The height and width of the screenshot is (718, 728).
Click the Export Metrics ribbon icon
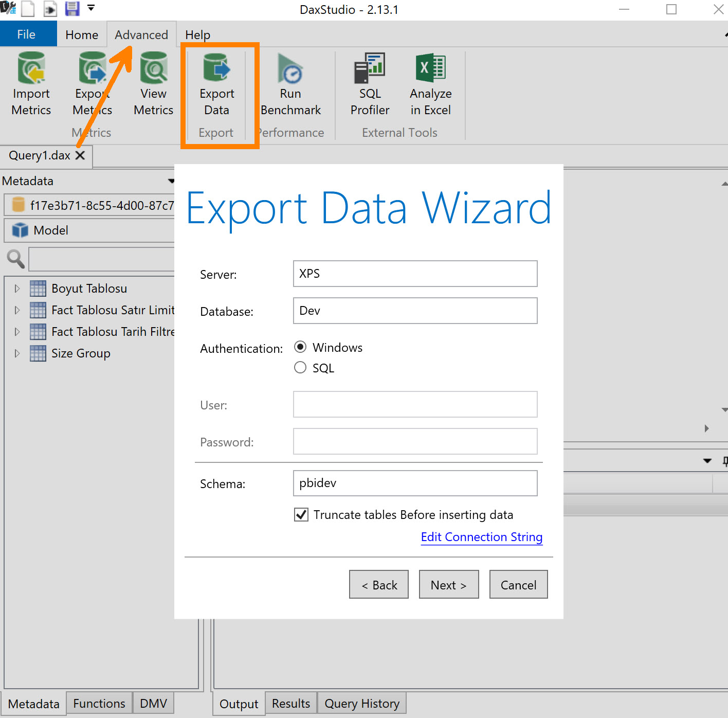[x=93, y=68]
